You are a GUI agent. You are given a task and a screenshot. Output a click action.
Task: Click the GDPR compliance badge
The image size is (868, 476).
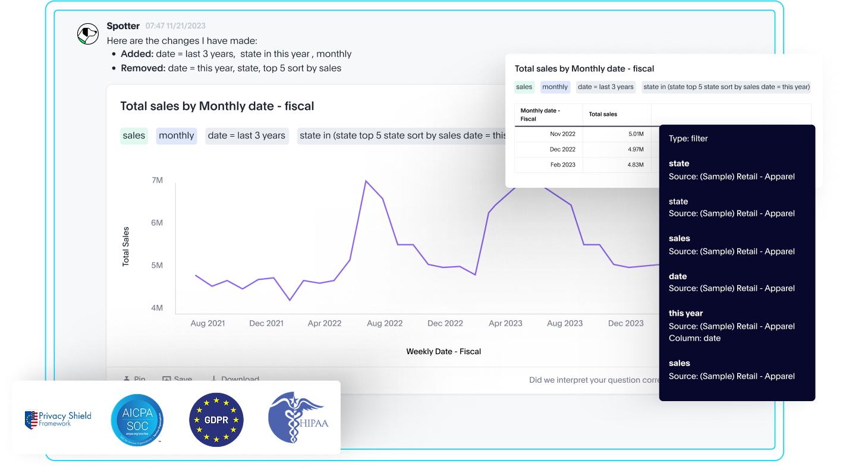tap(216, 419)
